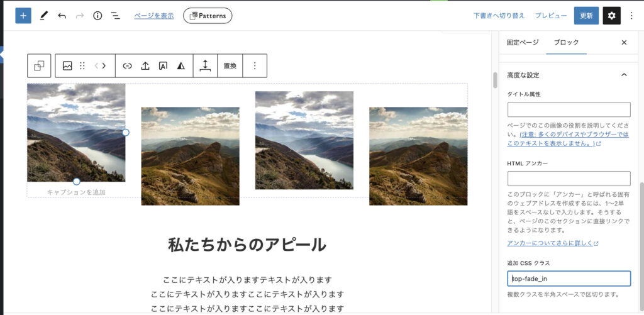Open the document details info icon
The height and width of the screenshot is (315, 644).
point(97,16)
